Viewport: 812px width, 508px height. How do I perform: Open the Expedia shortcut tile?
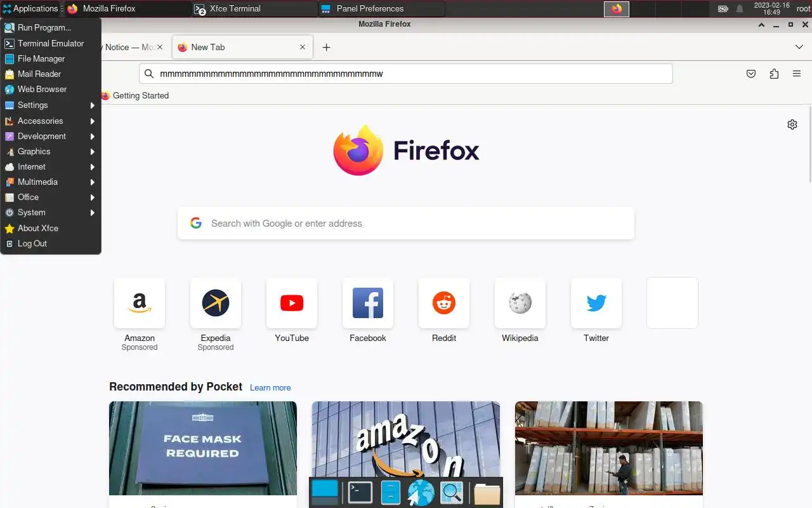[x=216, y=303]
